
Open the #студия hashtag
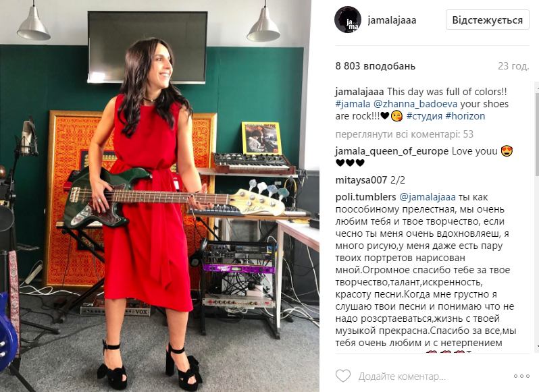(424, 116)
